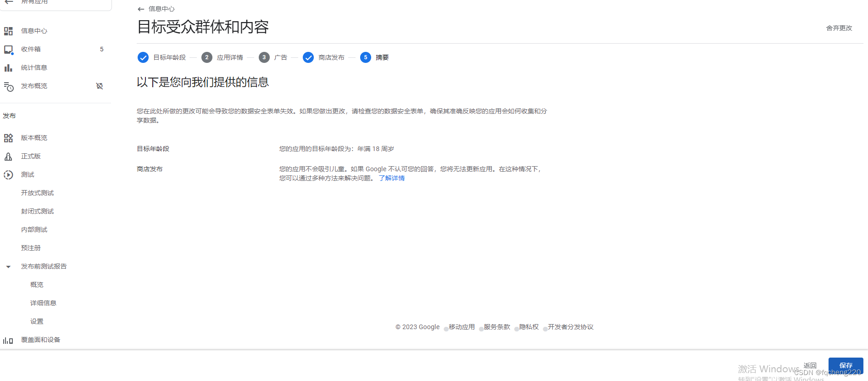
Task: Click text 您的应用的目标年龄段为：年满 18 周岁
Action: pos(337,149)
